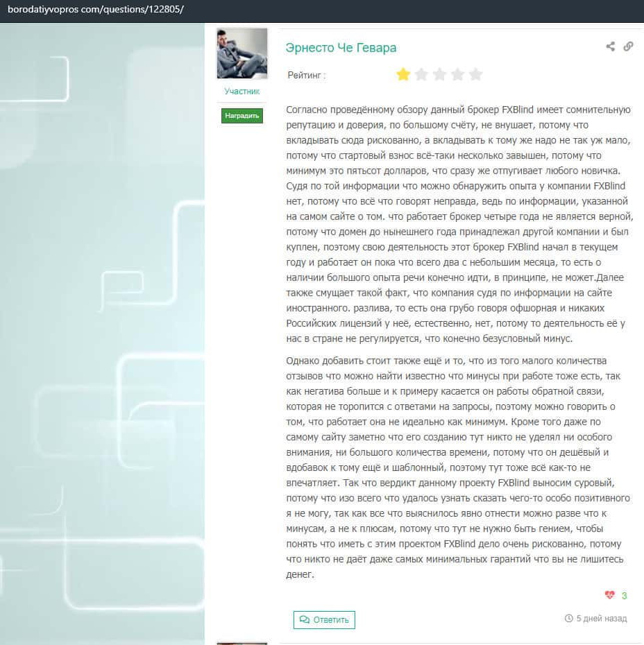Click the paragraph starting 'Согласно проведённому обзору'
This screenshot has height=645, width=644.
click(459, 224)
